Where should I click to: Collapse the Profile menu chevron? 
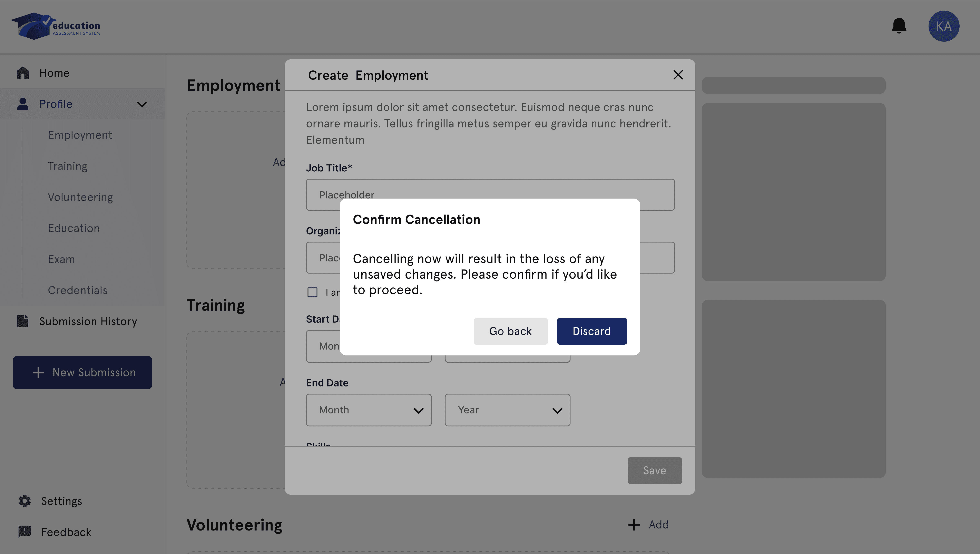pyautogui.click(x=142, y=104)
